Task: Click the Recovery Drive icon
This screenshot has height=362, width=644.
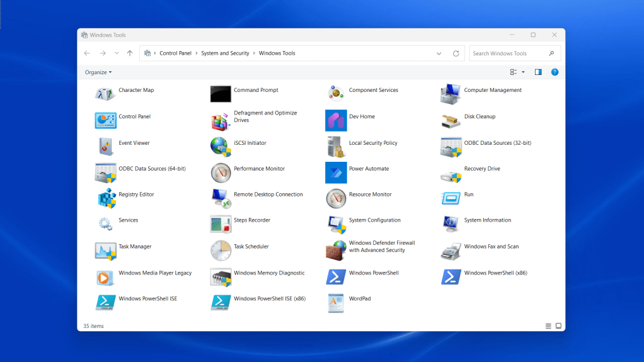Action: click(x=451, y=176)
